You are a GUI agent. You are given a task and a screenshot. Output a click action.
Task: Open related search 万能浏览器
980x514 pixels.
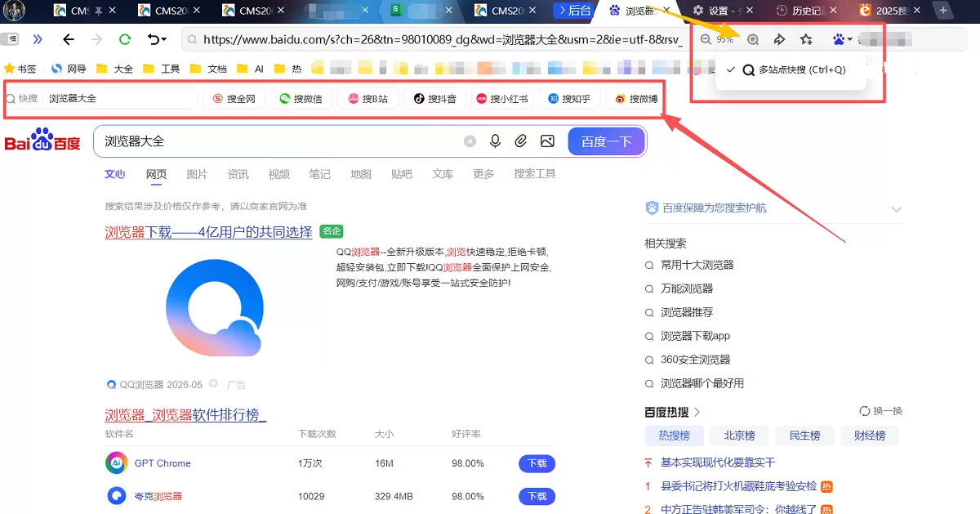pos(687,288)
